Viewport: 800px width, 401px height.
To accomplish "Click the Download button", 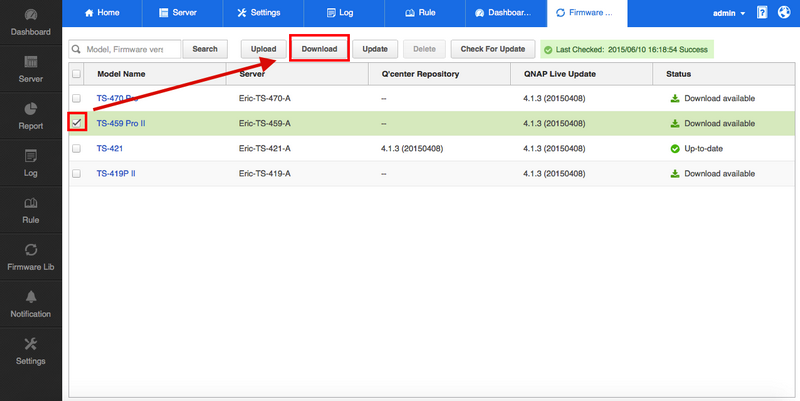I will pyautogui.click(x=319, y=49).
